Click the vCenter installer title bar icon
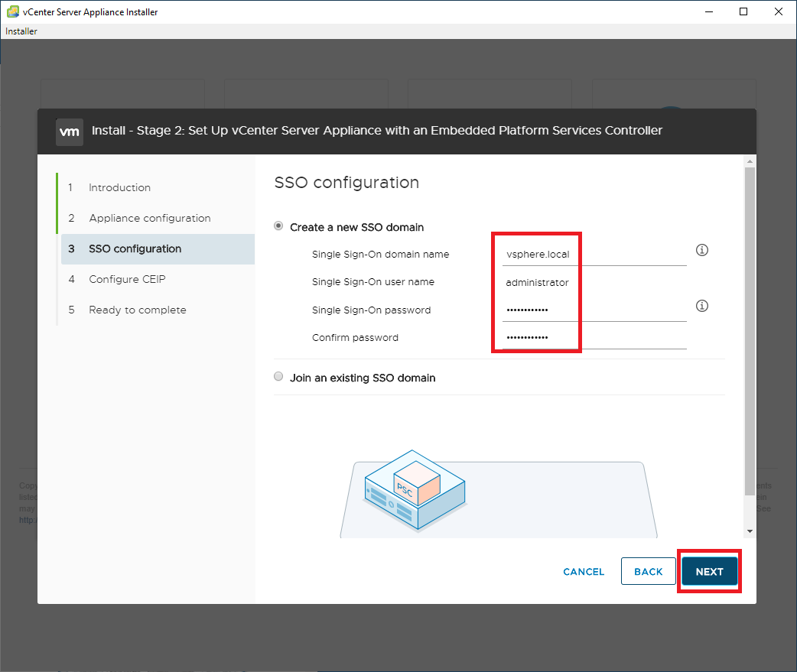 13,11
